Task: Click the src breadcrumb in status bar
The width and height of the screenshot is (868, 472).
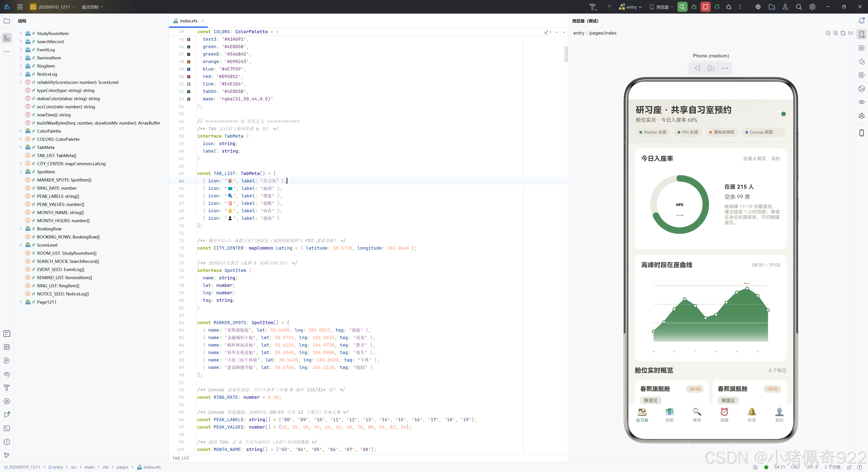Action: click(74, 467)
